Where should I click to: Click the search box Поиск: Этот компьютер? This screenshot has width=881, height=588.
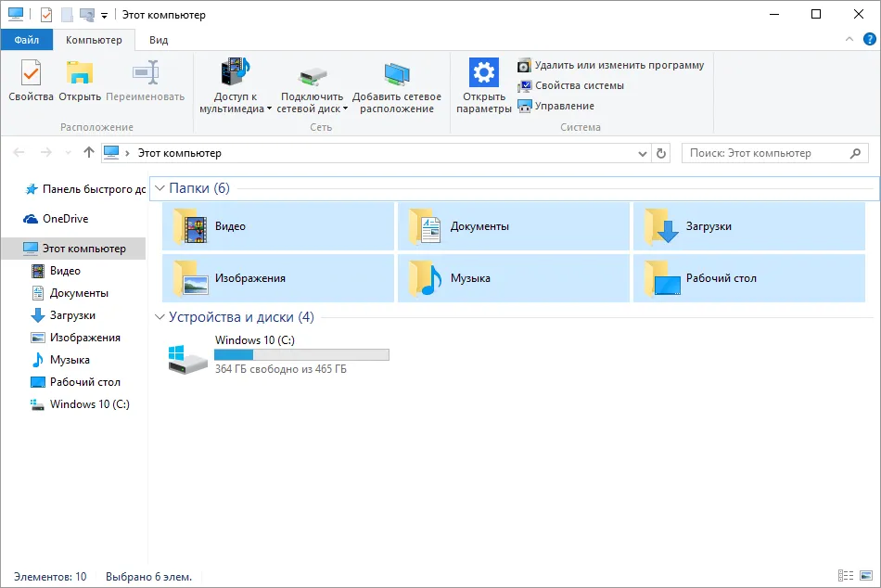pyautogui.click(x=774, y=153)
